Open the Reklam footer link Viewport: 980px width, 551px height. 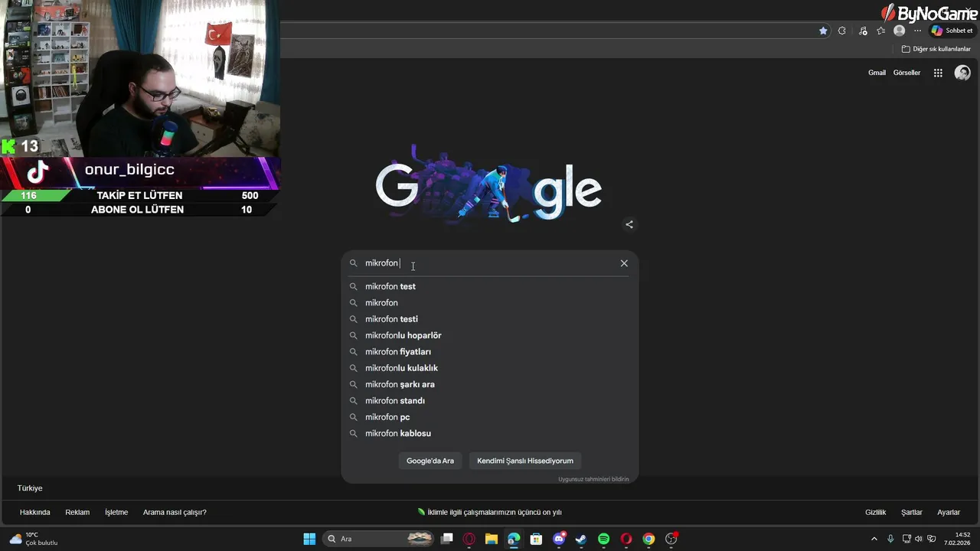click(77, 512)
